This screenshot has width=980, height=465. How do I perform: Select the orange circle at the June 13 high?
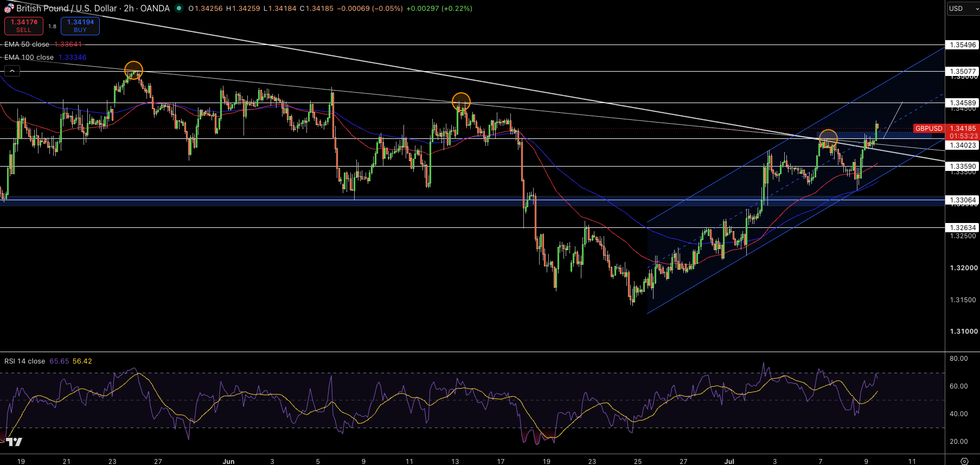tap(461, 101)
